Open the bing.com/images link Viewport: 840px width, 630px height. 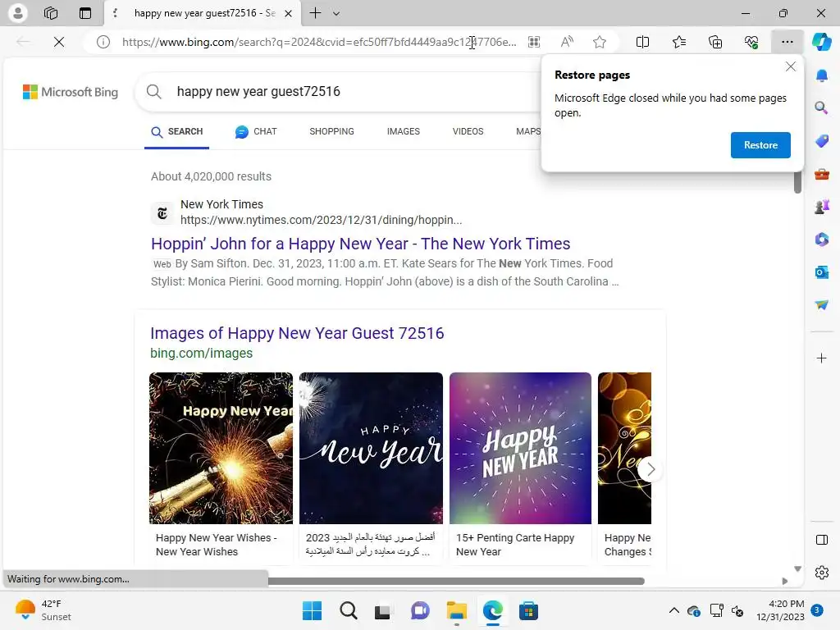tap(202, 353)
